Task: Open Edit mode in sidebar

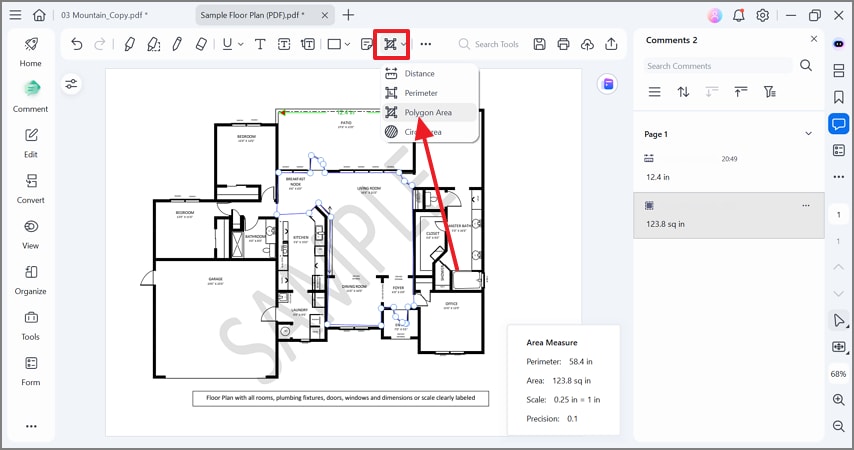Action: (30, 143)
